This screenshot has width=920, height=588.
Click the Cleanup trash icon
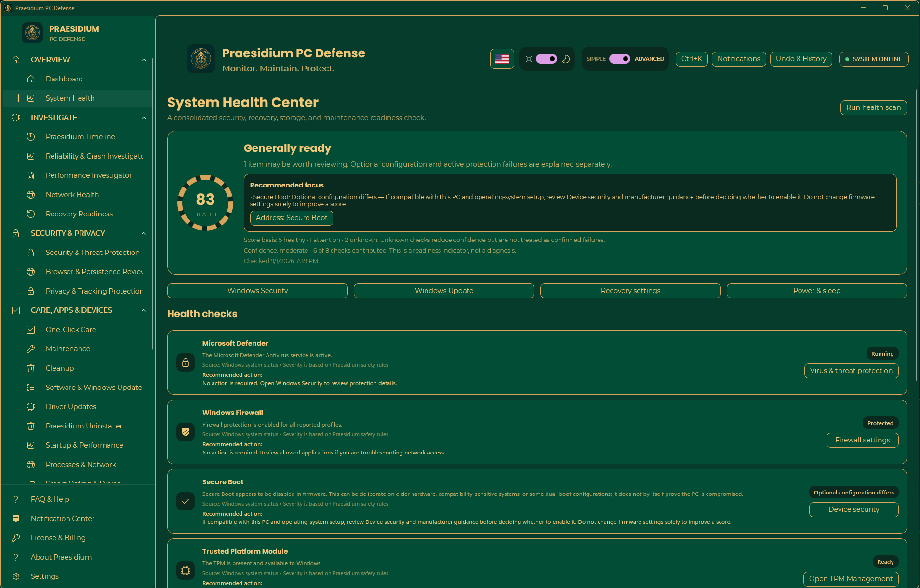pos(31,368)
